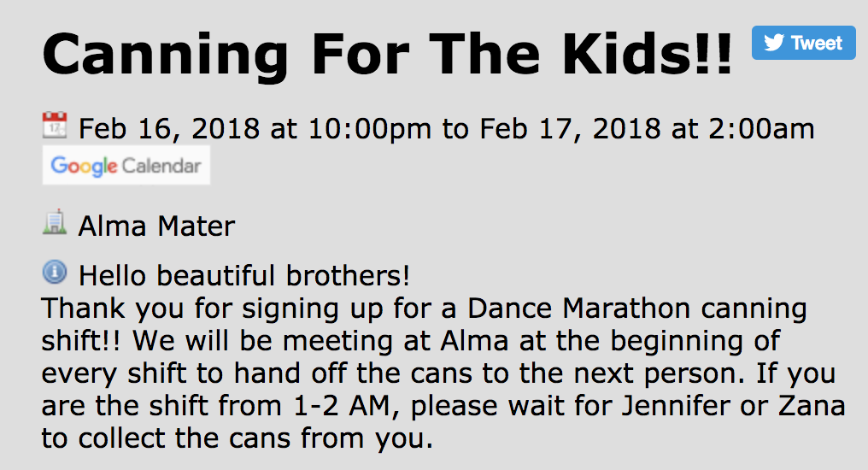This screenshot has width=868, height=470.
Task: Click the calendar icon beside the event date
Action: [x=55, y=127]
